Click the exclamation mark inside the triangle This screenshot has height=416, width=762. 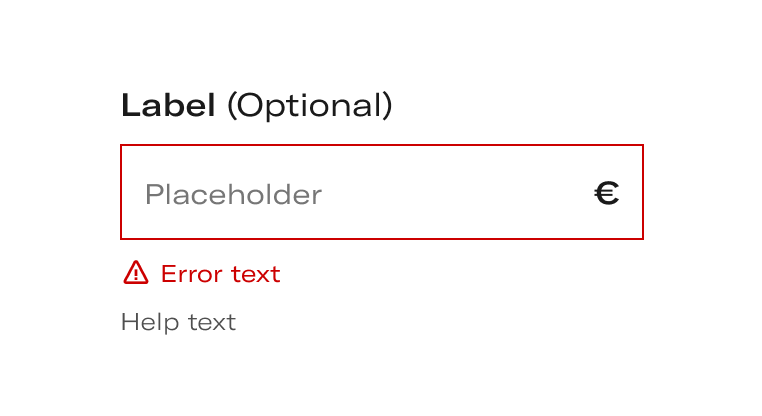(136, 275)
